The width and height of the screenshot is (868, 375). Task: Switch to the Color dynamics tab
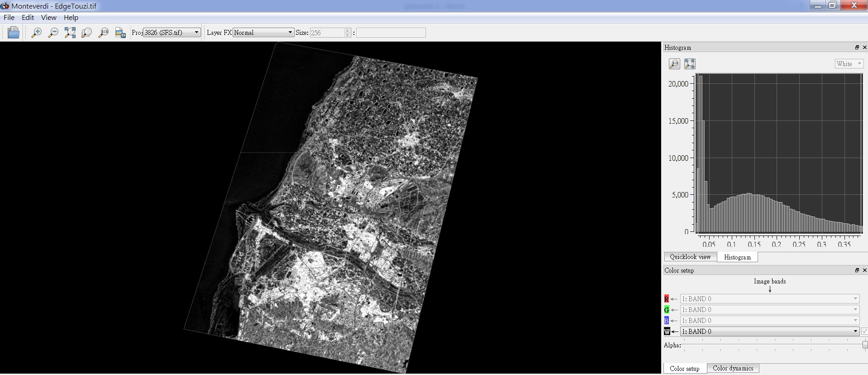(733, 368)
